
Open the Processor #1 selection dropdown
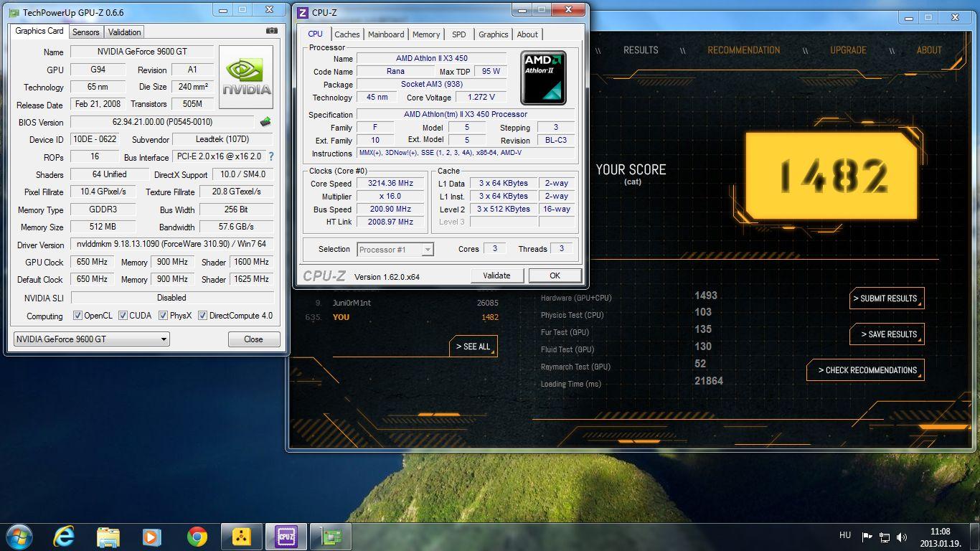395,250
